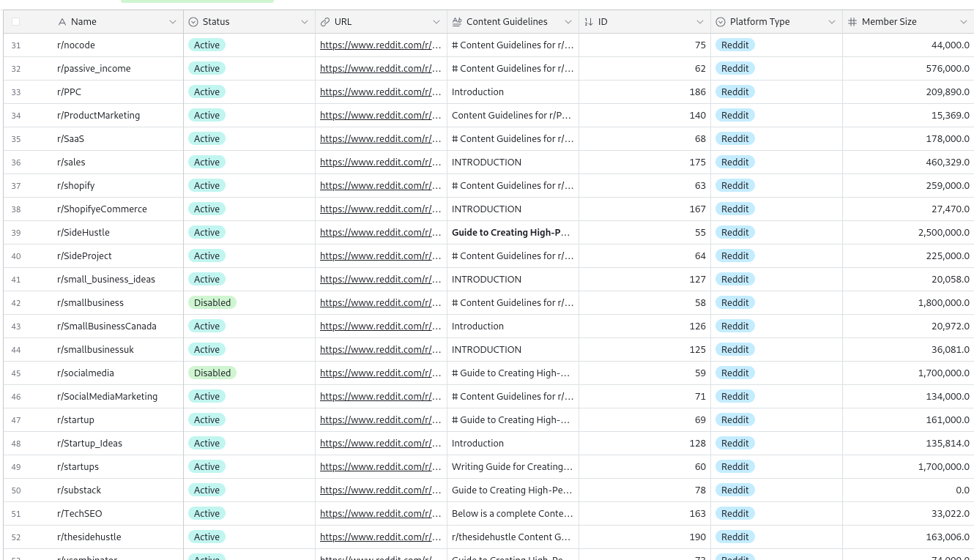Click the 0.0 member size cell
Image resolution: width=974 pixels, height=560 pixels.
click(908, 490)
